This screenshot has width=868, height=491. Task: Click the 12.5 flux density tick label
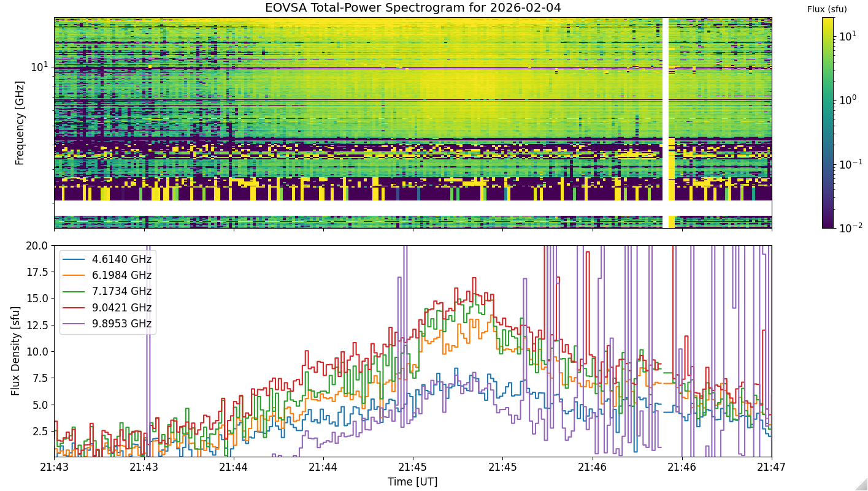[x=39, y=325]
